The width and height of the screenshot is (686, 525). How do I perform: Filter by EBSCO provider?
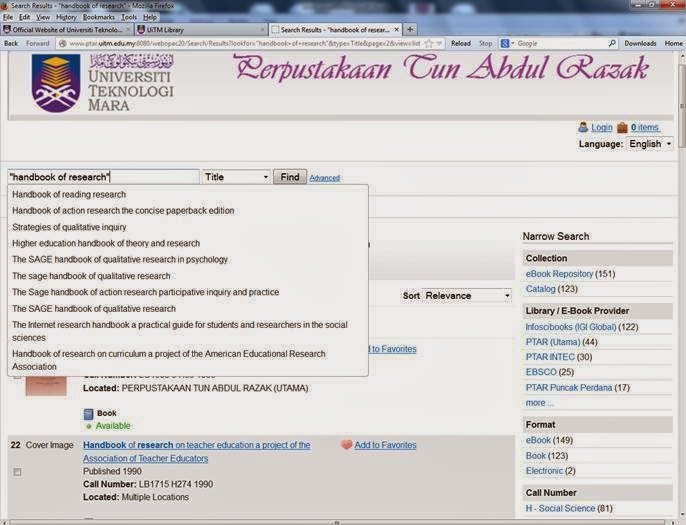(541, 372)
